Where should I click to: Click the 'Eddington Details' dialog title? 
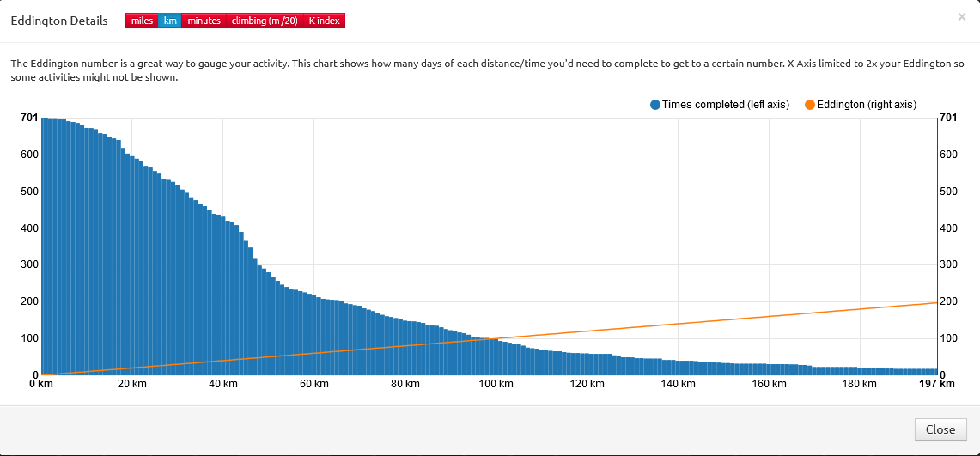[x=59, y=21]
